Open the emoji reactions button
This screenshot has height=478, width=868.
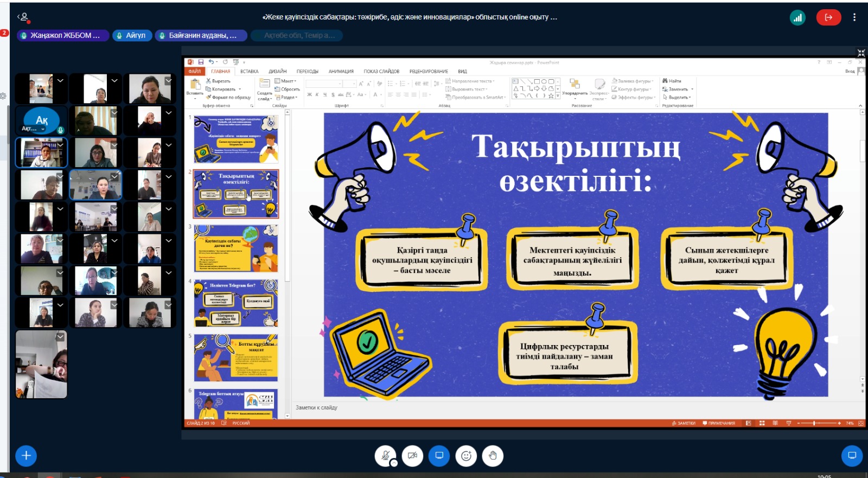tap(466, 456)
